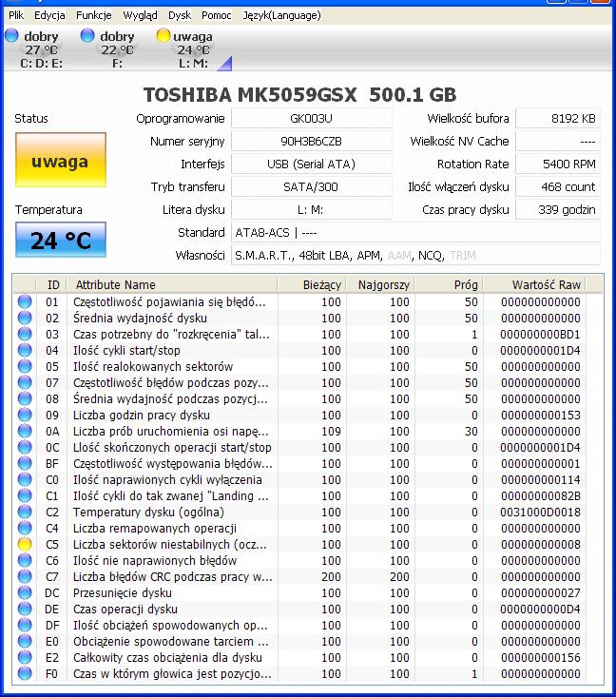Click the status icon of attribute 07
The height and width of the screenshot is (697, 616).
click(x=25, y=382)
